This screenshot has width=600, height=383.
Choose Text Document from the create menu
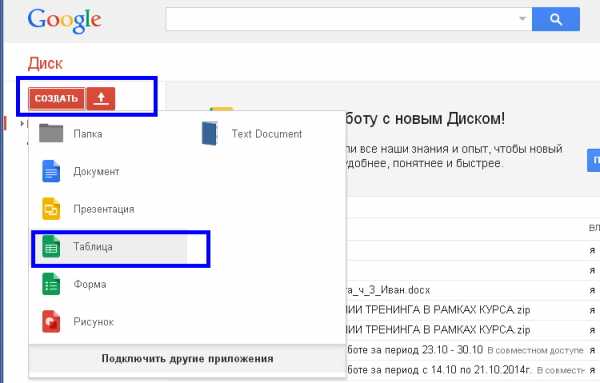coord(268,134)
